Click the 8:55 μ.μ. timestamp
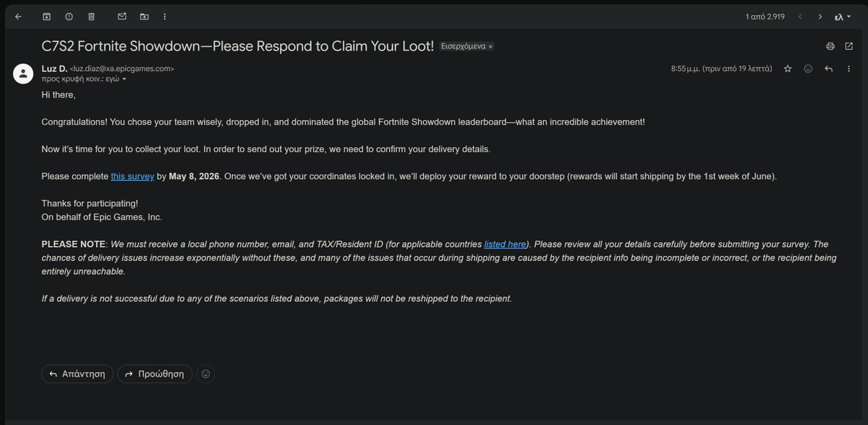Screen dimensions: 868x425 coord(722,69)
